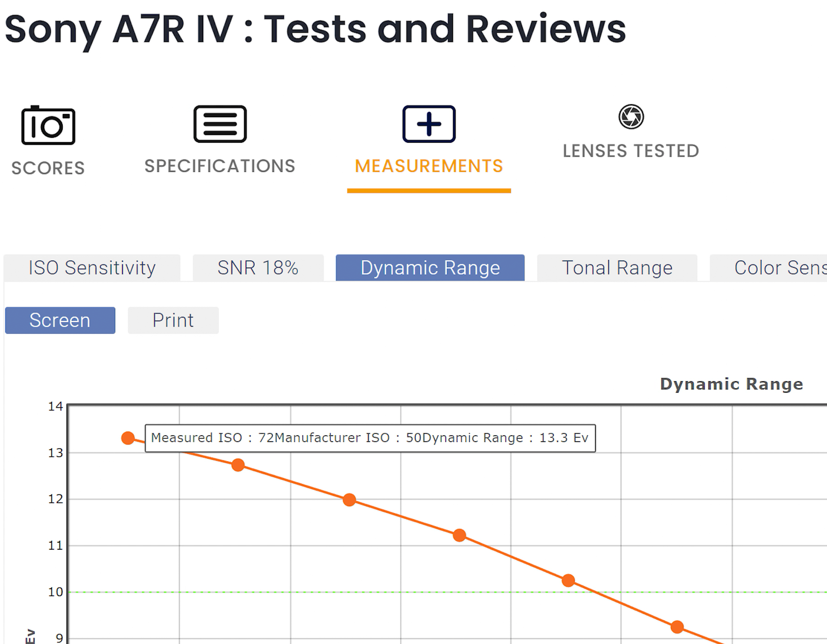Click the data point just above 10 Ev
827x644 pixels.
[569, 580]
